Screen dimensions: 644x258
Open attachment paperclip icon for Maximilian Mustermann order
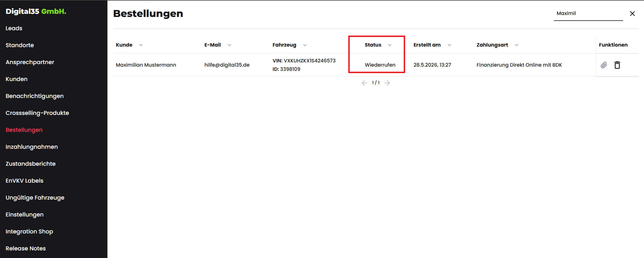click(x=604, y=65)
